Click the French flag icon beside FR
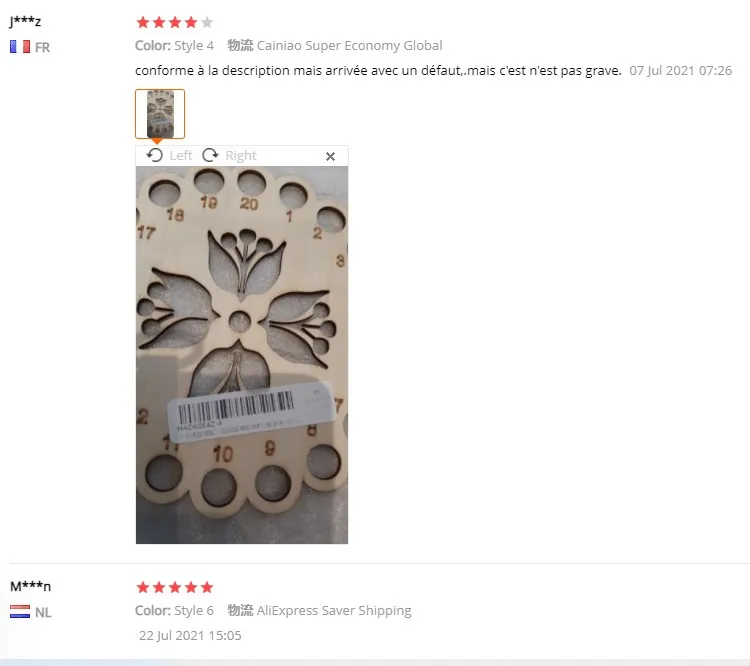Screen dimensions: 750x666 pyautogui.click(x=20, y=47)
